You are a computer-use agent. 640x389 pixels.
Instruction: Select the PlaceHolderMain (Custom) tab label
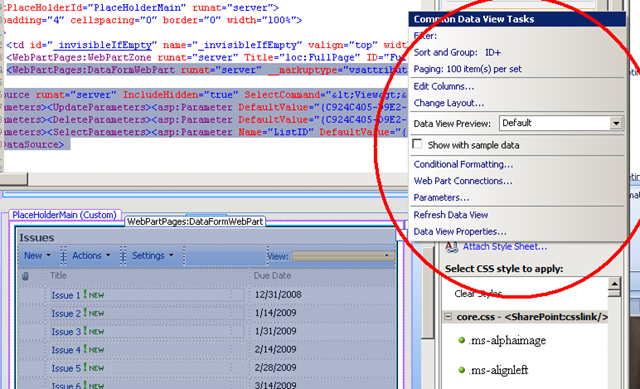coord(64,215)
